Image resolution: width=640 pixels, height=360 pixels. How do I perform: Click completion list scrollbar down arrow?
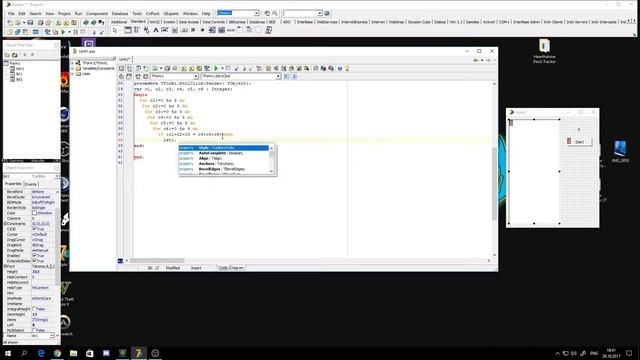(x=271, y=172)
